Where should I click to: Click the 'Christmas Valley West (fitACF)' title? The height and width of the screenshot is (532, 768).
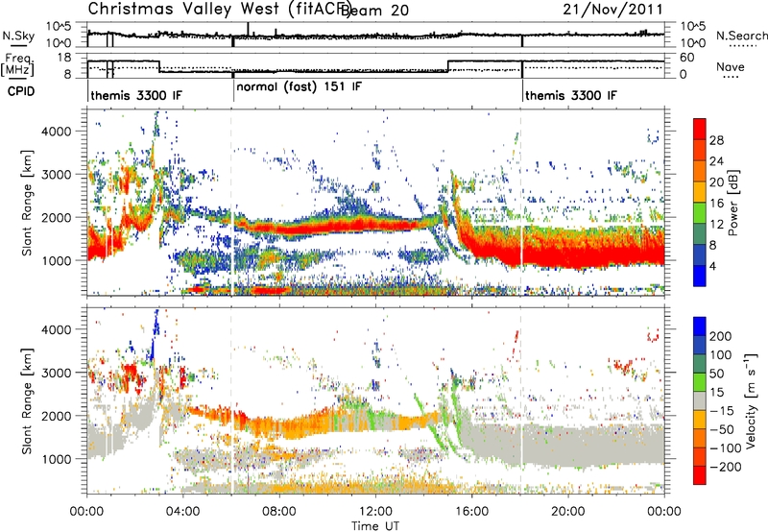tap(219, 9)
